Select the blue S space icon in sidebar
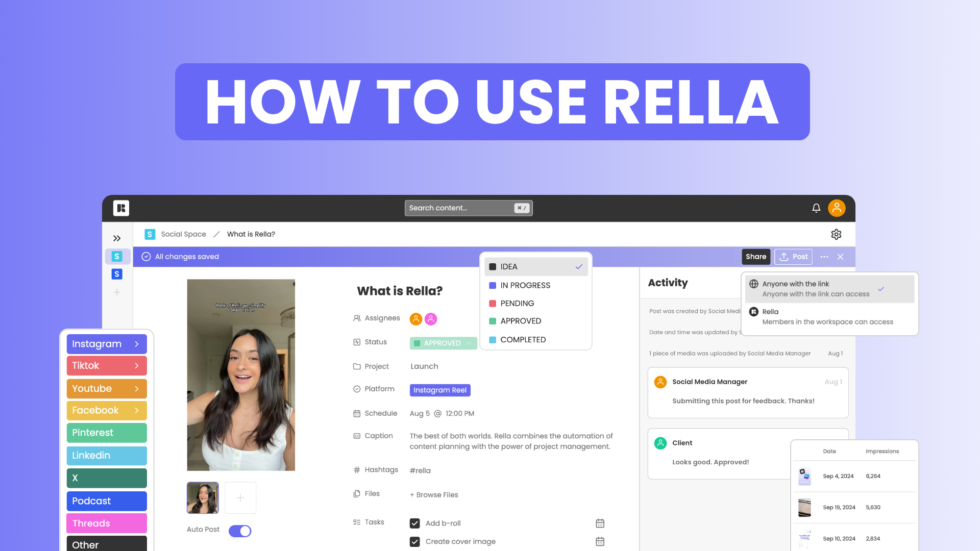 click(117, 274)
